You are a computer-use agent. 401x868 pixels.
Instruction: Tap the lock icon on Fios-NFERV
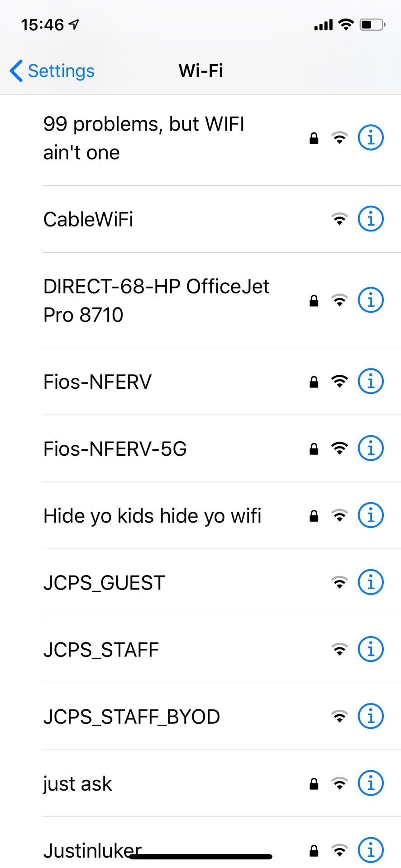(314, 382)
